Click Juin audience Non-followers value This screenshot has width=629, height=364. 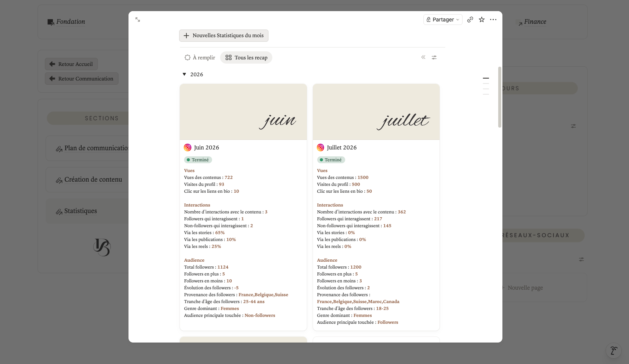260,315
